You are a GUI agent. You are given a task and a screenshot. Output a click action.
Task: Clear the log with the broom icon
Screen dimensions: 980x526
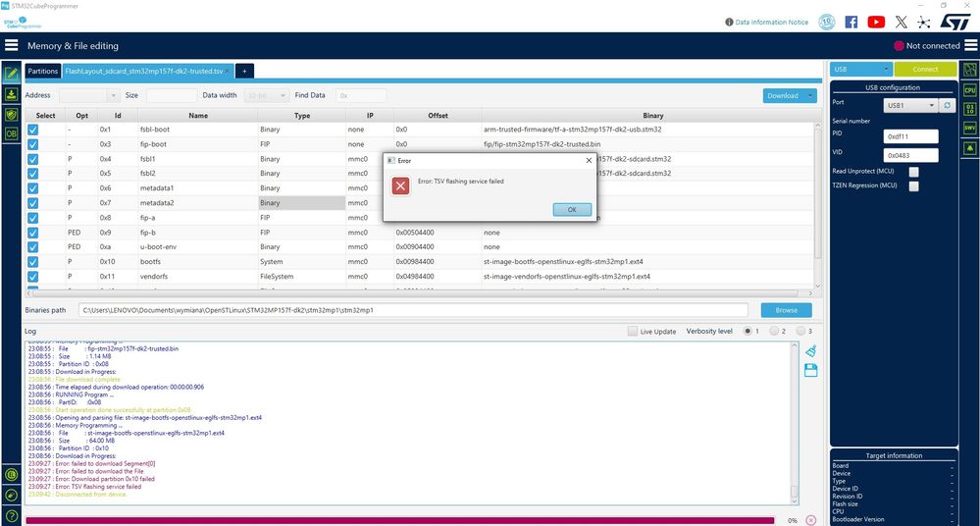tap(810, 351)
